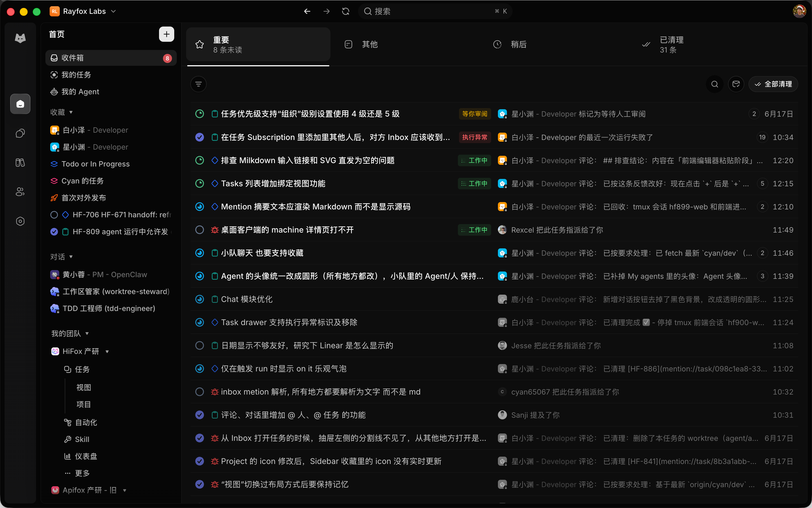Toggle status of 评论、对话里增加 @ task

coord(200,415)
